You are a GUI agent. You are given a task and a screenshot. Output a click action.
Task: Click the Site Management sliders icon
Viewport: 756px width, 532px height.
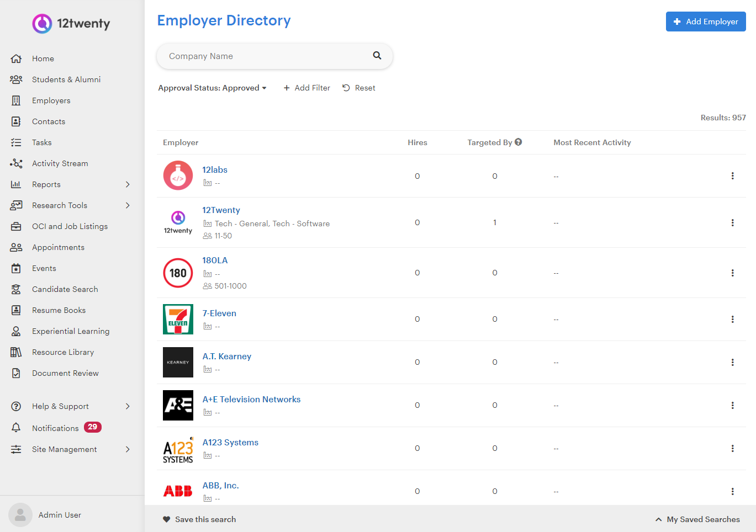tap(16, 449)
